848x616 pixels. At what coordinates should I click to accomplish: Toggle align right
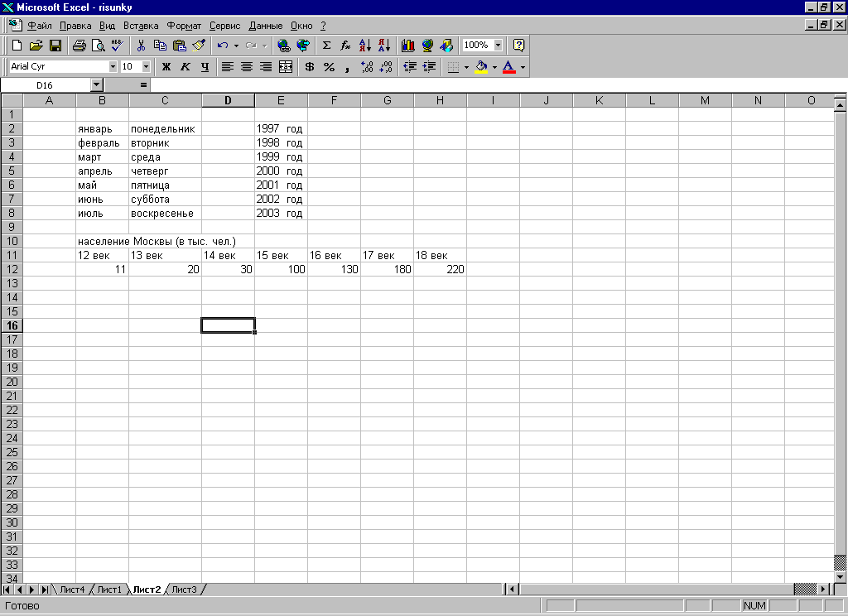tap(266, 67)
